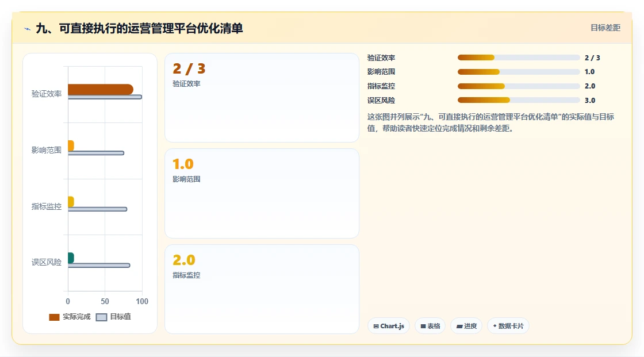Screen dimensions: 644x357
Task: Click the 验证效率 chart axis label
Action: point(47,94)
